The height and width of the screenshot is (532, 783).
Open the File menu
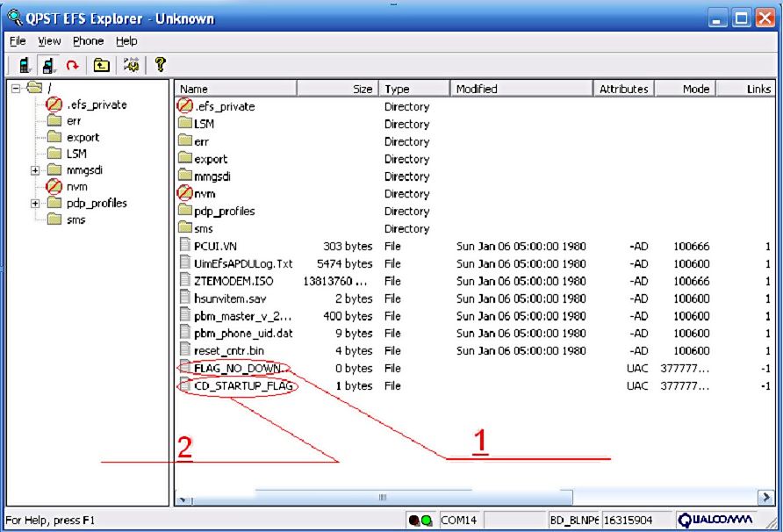pos(18,41)
